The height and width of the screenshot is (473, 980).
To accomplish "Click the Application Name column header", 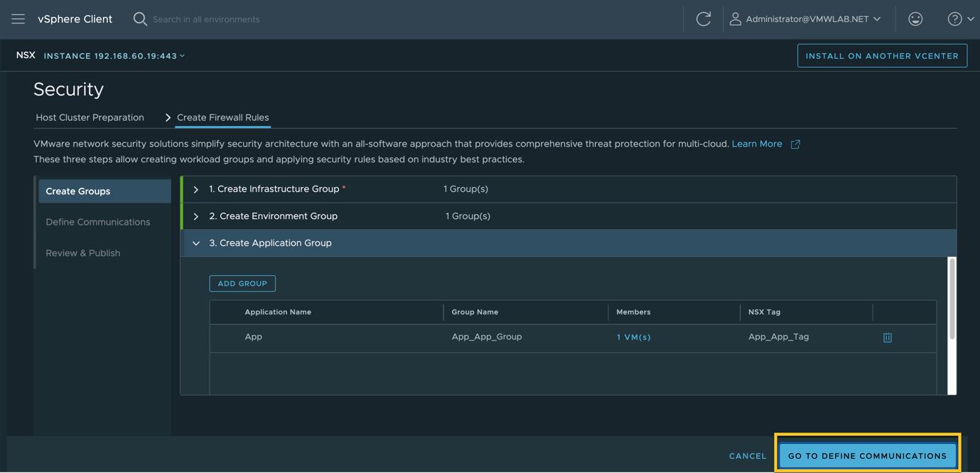I will pyautogui.click(x=278, y=312).
